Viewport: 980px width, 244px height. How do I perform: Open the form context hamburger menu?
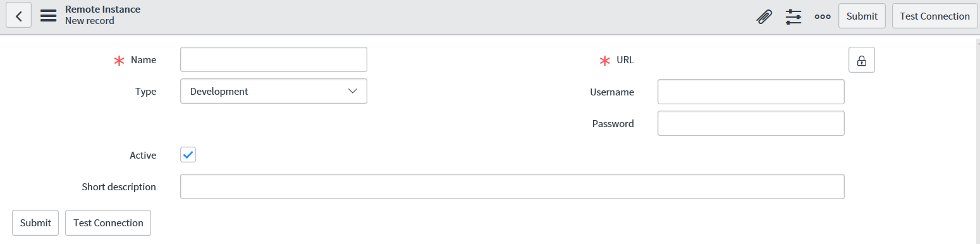point(49,16)
